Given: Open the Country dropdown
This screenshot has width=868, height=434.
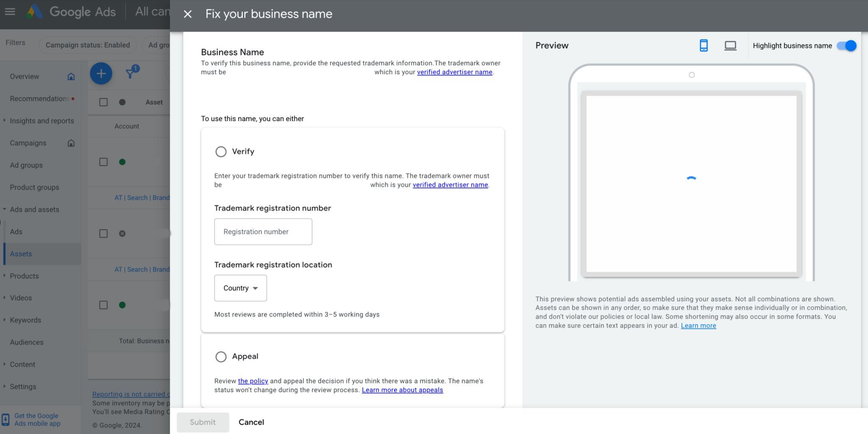Looking at the screenshot, I should 240,288.
